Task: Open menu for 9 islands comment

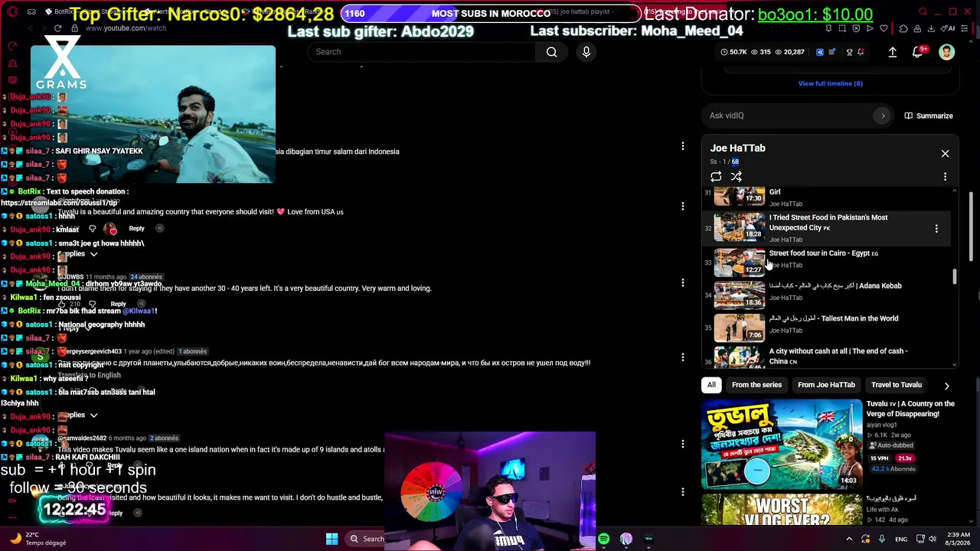Action: coord(682,444)
